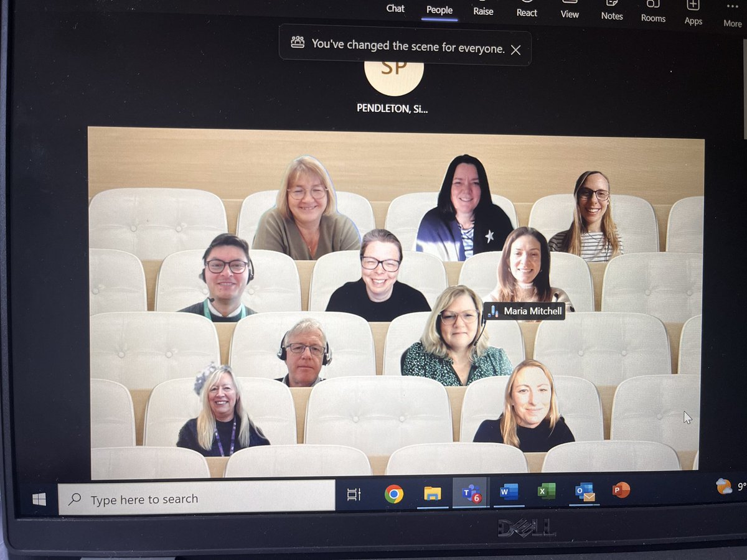Open the Apps menu

(693, 16)
